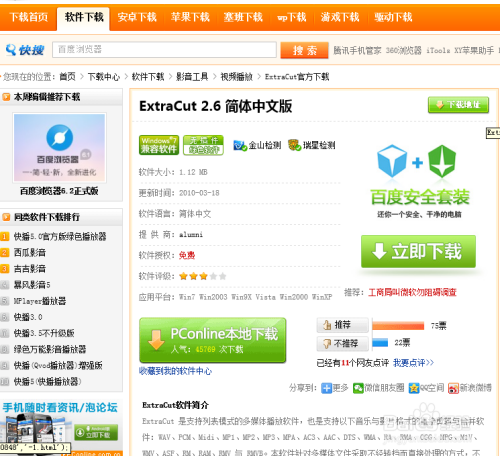Click the Windows 7 兼容软件 badge
This screenshot has height=456, width=500.
(x=159, y=145)
